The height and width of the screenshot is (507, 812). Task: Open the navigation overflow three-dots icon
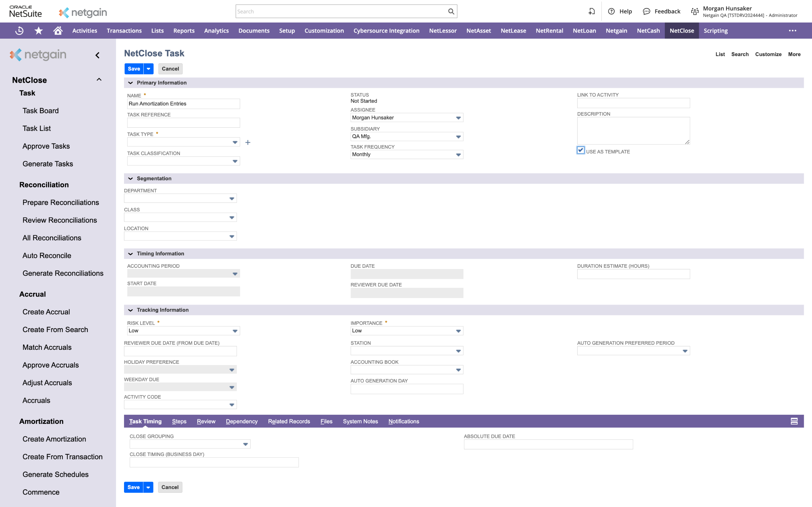[x=793, y=30]
